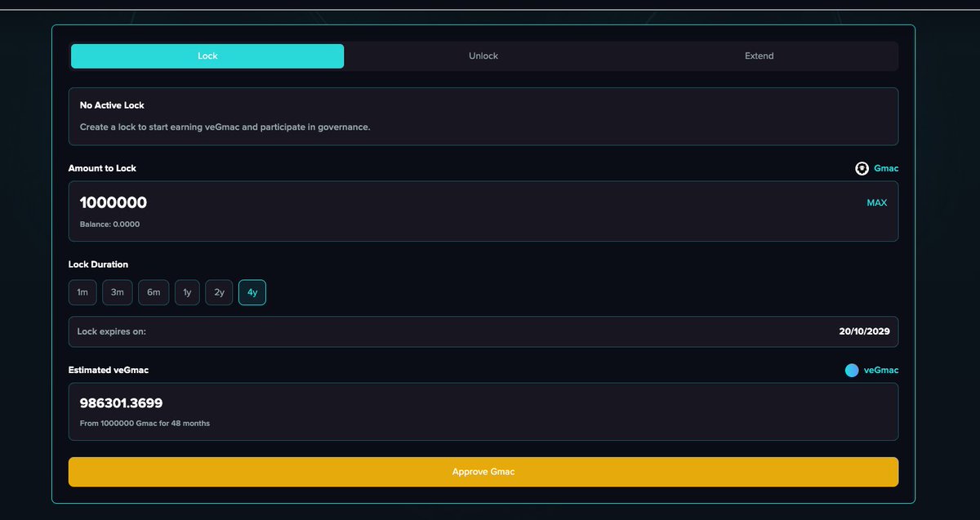Click MAX to fill full balance
The height and width of the screenshot is (520, 980).
coord(876,203)
